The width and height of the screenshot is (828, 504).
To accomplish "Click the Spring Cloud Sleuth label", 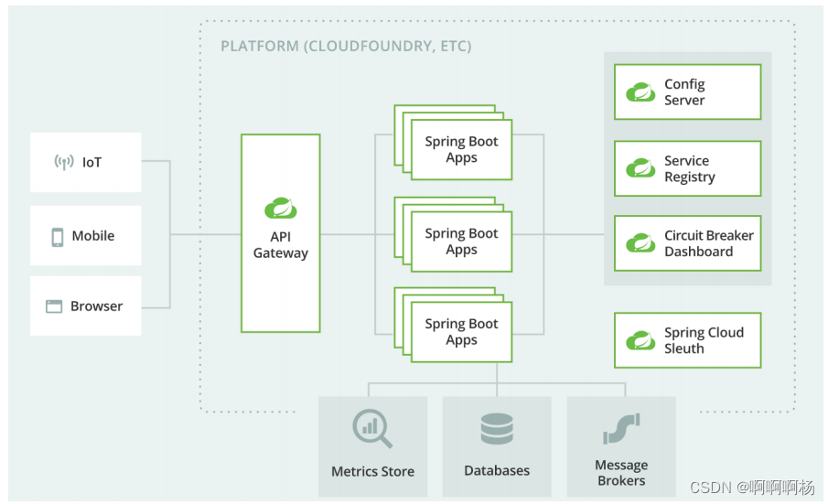I will pyautogui.click(x=704, y=340).
